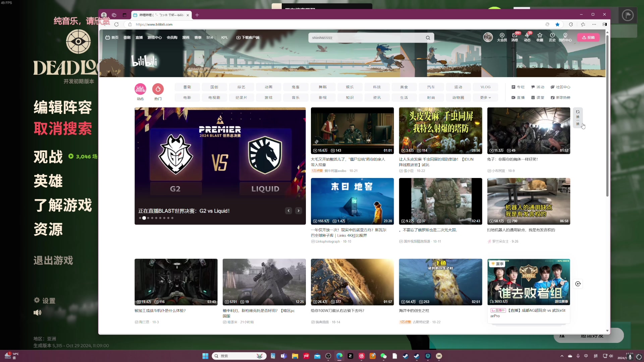Click 编辑阵容 in Deadlock menu
Viewport: 644px width, 362px height.
63,108
